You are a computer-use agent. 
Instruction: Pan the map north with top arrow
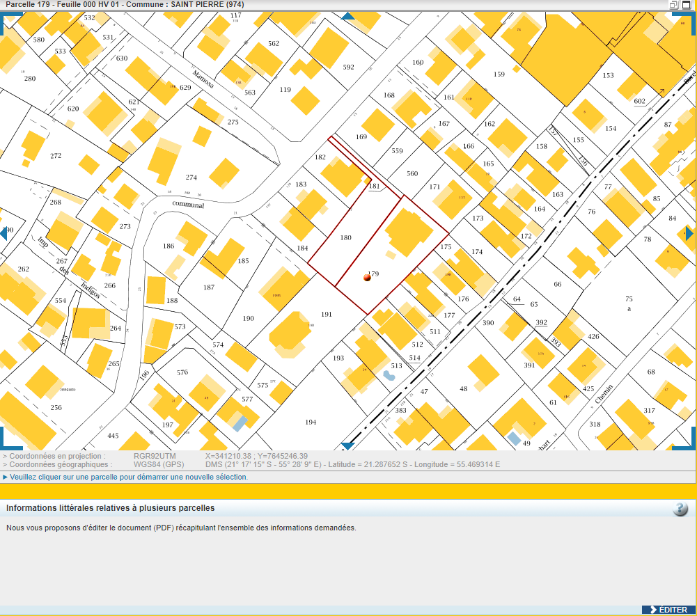coord(347,15)
